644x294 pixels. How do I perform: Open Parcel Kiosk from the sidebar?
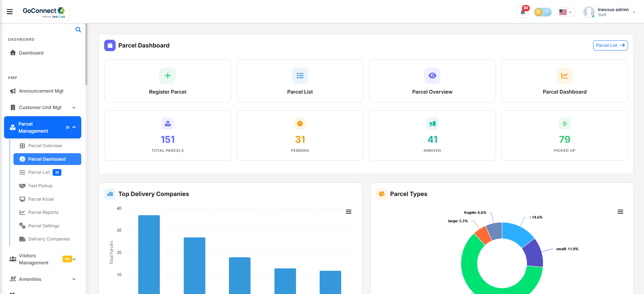pyautogui.click(x=41, y=199)
